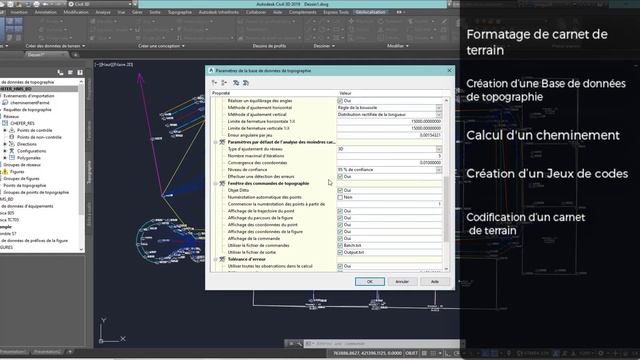Open the Collaborer ribbon tab
This screenshot has width=640, height=360.
[x=256, y=12]
